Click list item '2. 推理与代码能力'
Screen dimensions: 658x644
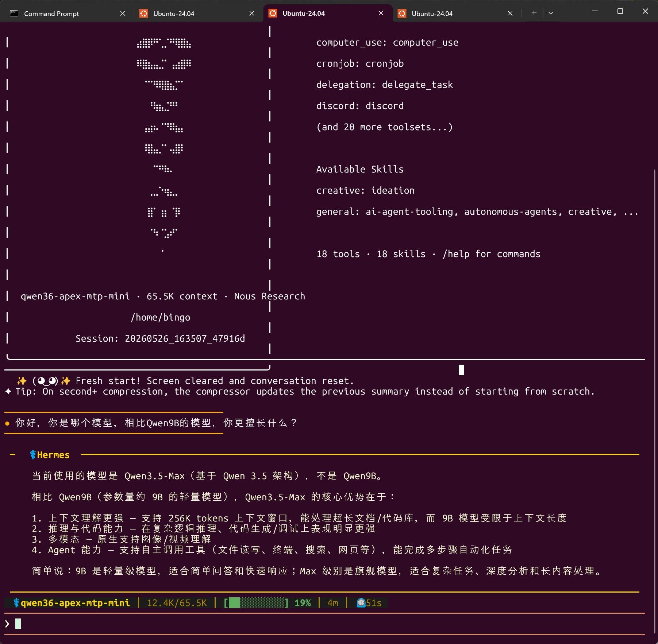204,528
